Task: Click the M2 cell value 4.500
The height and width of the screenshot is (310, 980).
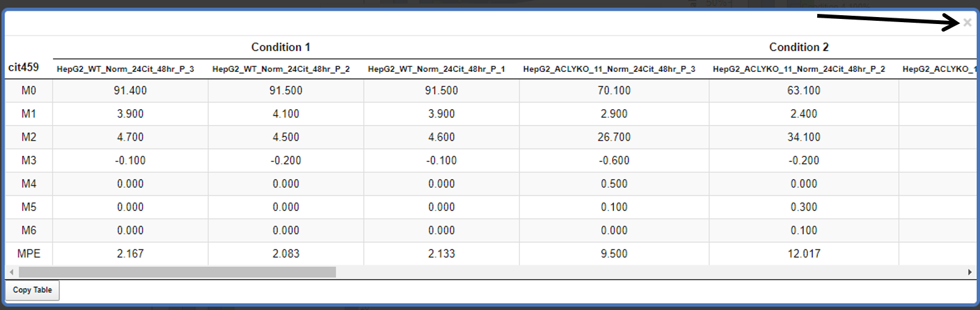Action: point(286,137)
